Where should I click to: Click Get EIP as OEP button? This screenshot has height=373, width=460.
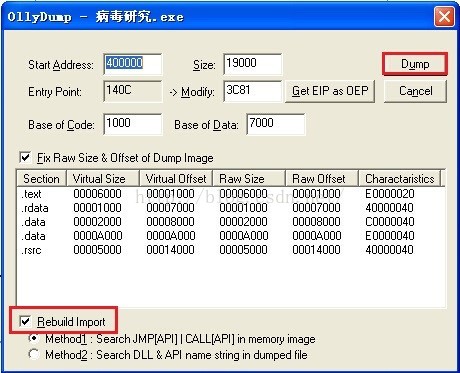click(330, 91)
